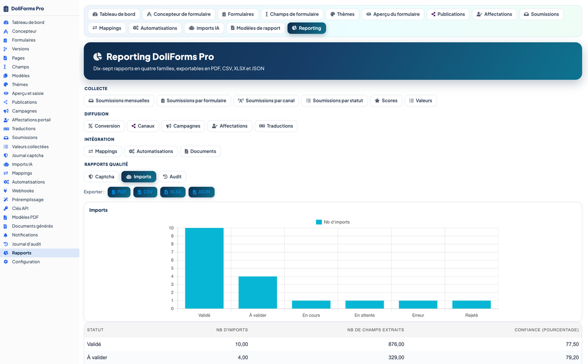Click the DoliForms Pro logo icon in the sidebar
Viewport: 588px width, 364px height.
coord(6,8)
